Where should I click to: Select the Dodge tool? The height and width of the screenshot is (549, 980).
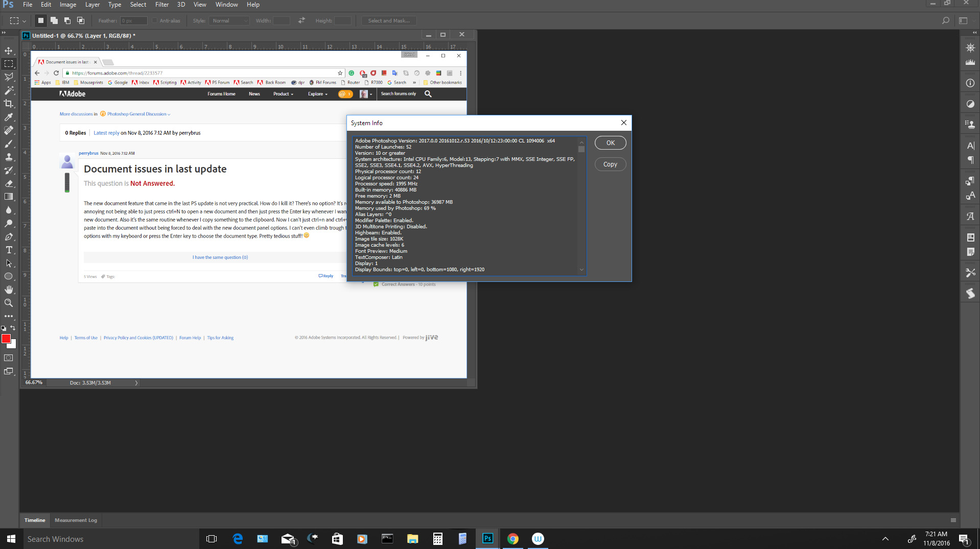point(9,223)
